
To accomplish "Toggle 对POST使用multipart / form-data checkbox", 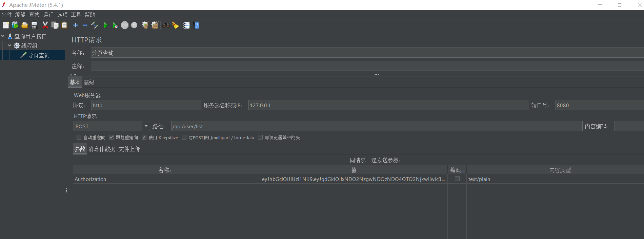I will 184,137.
